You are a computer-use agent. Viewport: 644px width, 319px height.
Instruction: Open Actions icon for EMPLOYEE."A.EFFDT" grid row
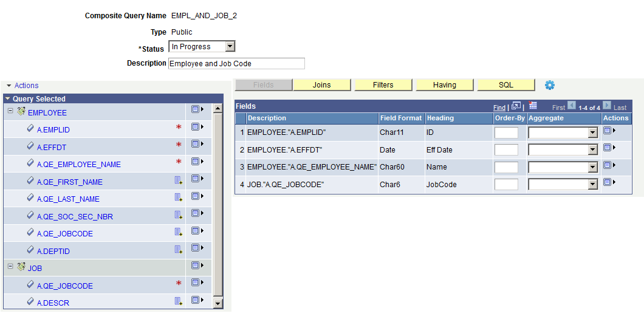609,148
